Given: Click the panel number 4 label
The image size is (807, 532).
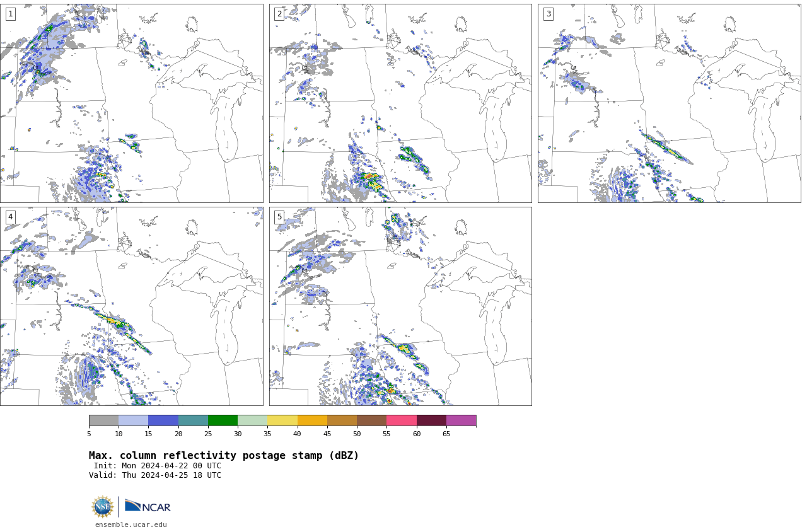Looking at the screenshot, I should tap(10, 217).
